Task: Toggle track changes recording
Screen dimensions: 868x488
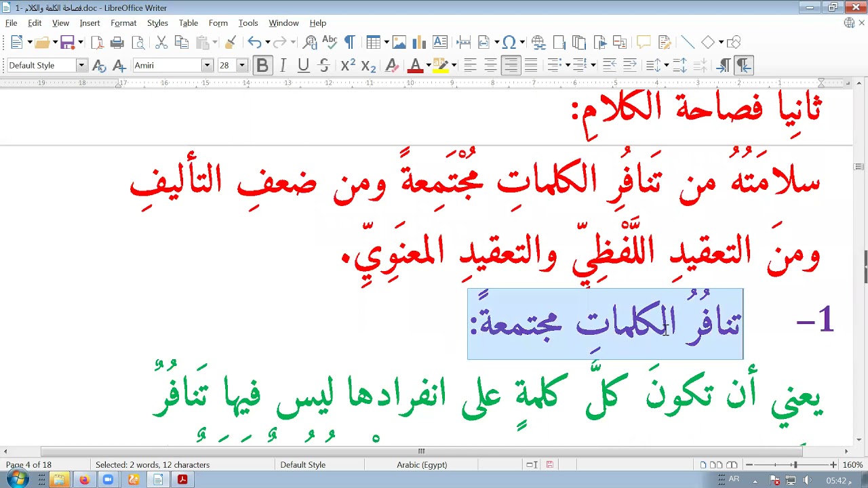Action: [x=664, y=43]
